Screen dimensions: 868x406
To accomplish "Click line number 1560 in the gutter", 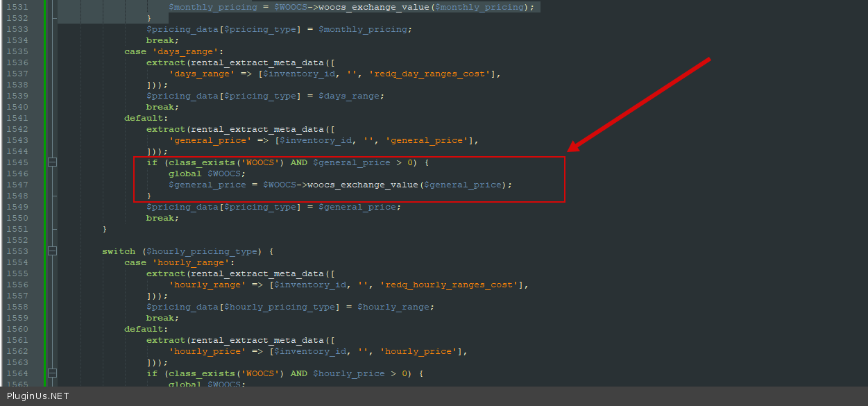I will tap(17, 329).
